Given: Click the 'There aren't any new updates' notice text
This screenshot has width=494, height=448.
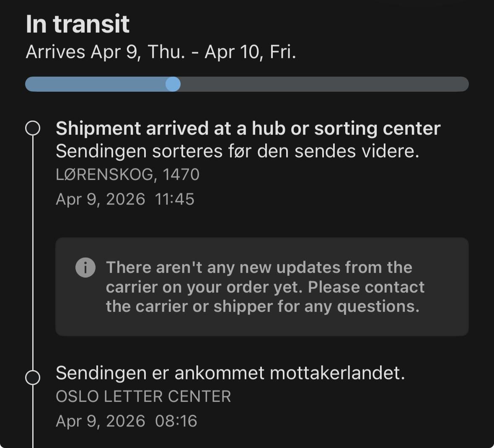Looking at the screenshot, I should click(x=259, y=268).
